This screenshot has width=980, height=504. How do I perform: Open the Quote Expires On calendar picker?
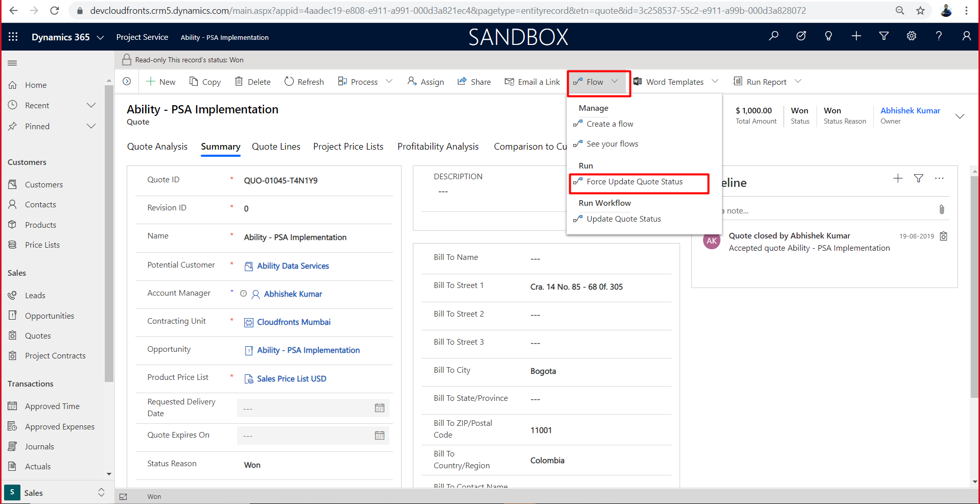point(380,436)
